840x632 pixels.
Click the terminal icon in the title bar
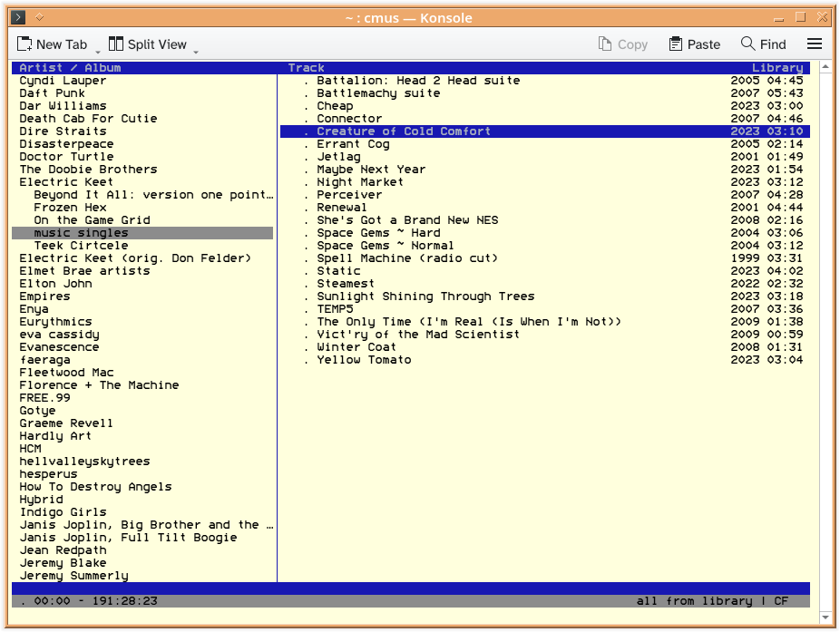coord(18,17)
